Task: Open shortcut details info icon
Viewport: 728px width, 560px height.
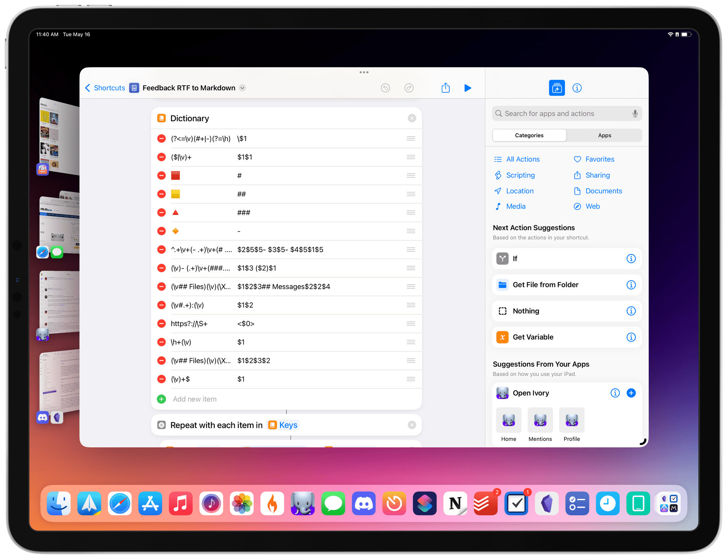Action: click(577, 88)
